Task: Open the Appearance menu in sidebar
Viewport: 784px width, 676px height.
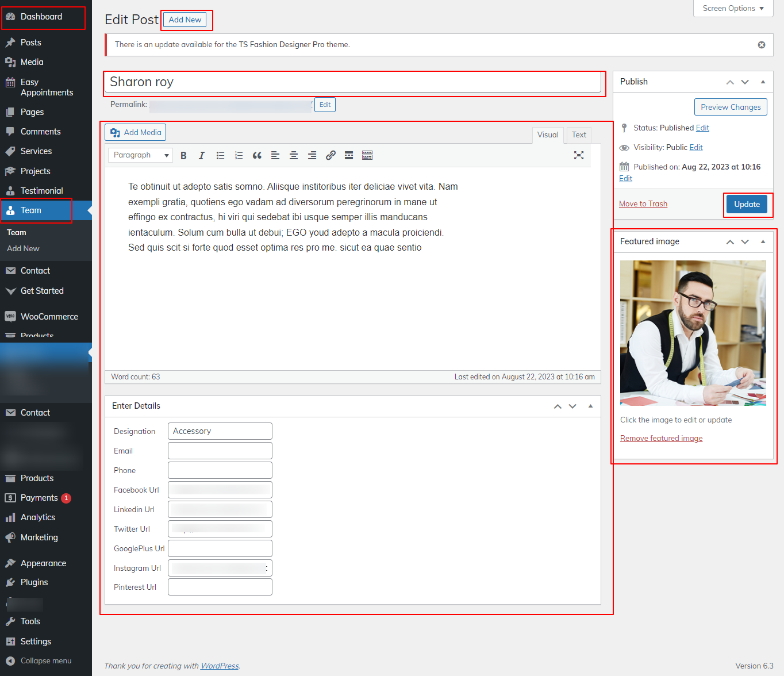Action: tap(43, 563)
